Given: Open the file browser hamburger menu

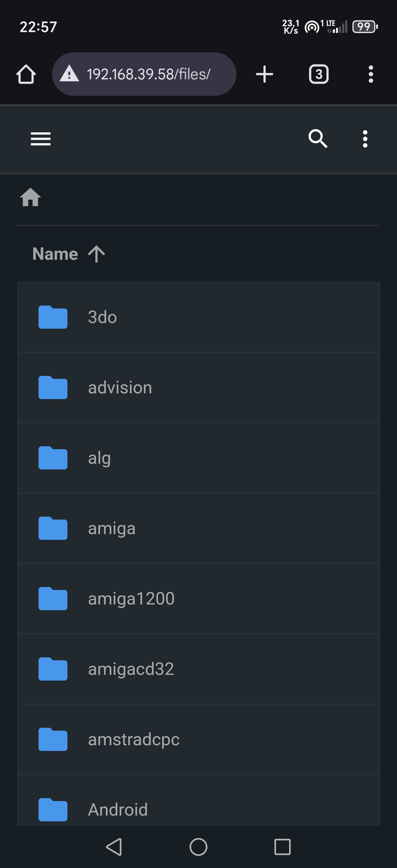Looking at the screenshot, I should (x=41, y=139).
